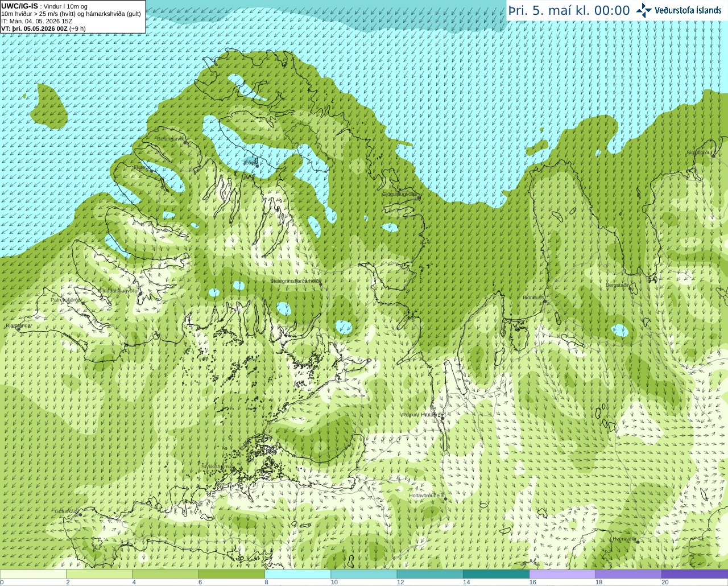728x586 pixels.
Task: Select the Bjargtangar station marker
Action: coord(19,329)
